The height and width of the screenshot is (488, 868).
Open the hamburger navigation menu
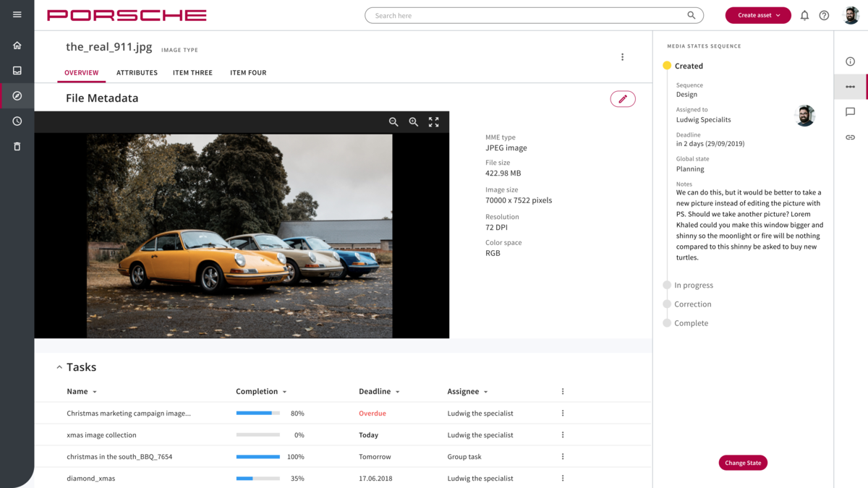tap(17, 14)
